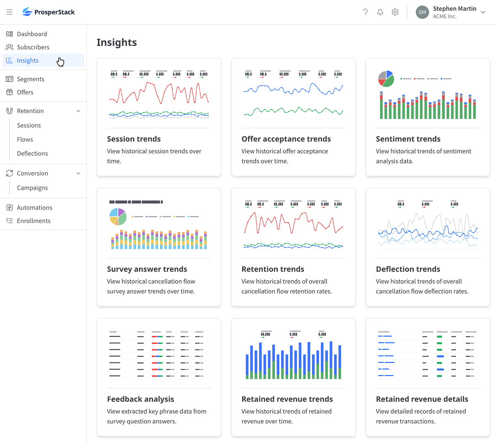The height and width of the screenshot is (448, 496).
Task: Open the hamburger navigation menu
Action: coord(10,12)
